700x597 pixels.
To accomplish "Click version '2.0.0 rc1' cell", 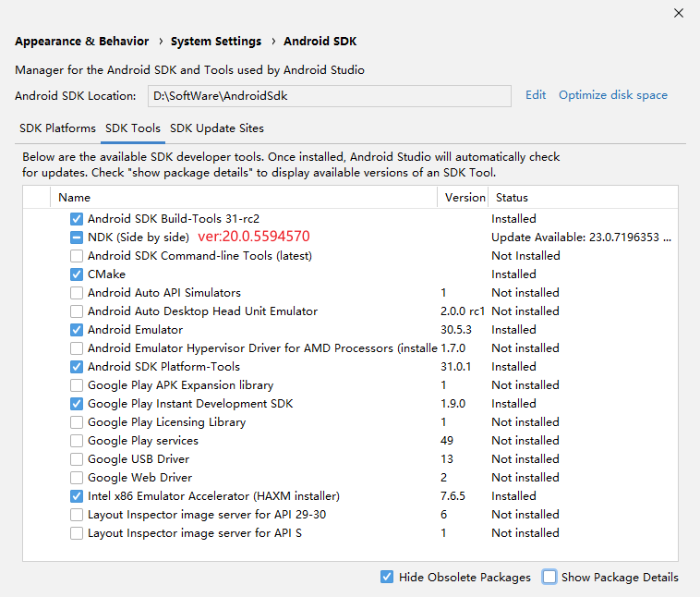I will (x=463, y=311).
